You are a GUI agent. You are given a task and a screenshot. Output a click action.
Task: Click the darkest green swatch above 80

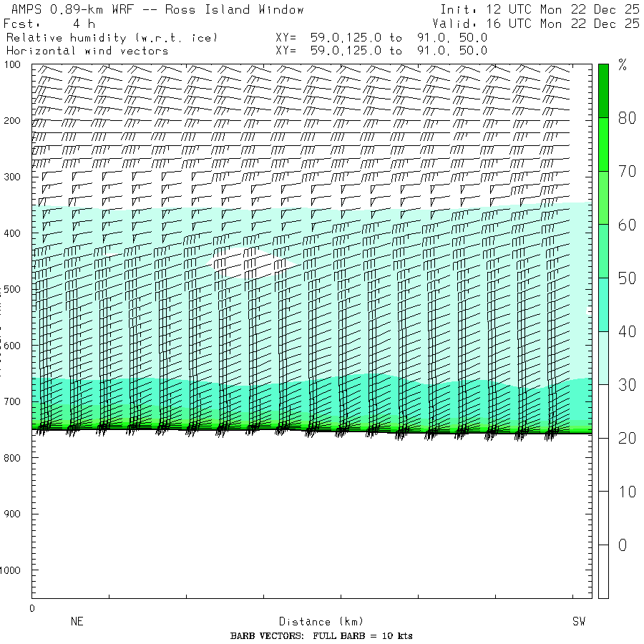coord(603,89)
